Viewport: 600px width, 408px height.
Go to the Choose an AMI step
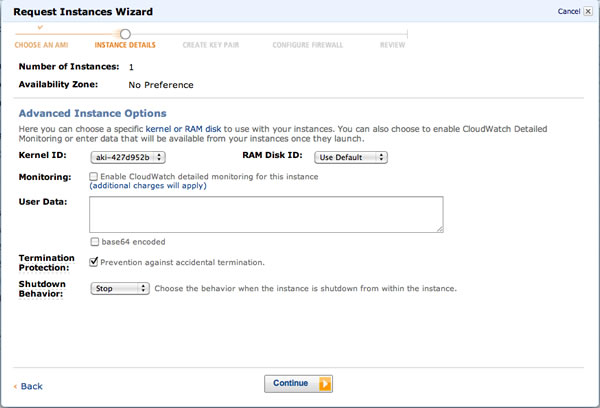point(42,45)
